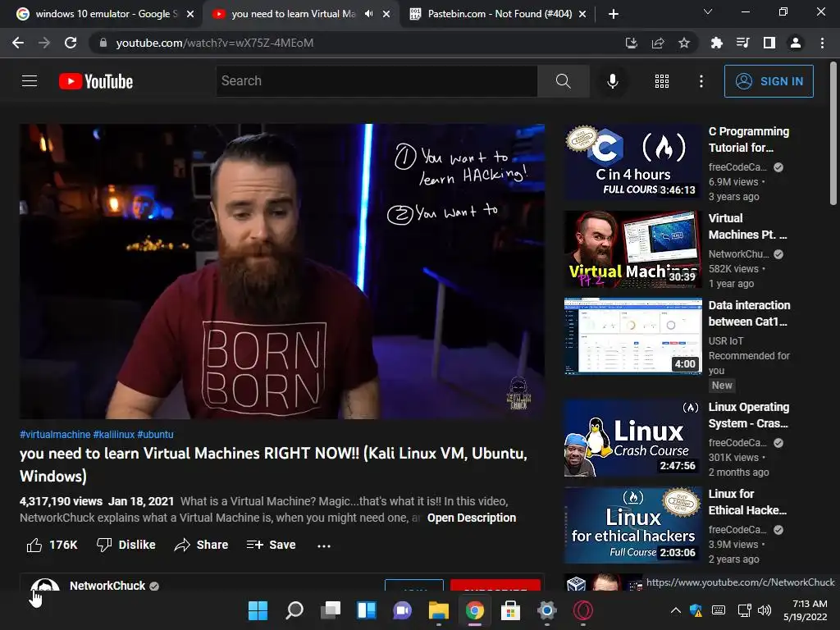Focus the YouTube Search field
The width and height of the screenshot is (840, 630).
coord(376,81)
